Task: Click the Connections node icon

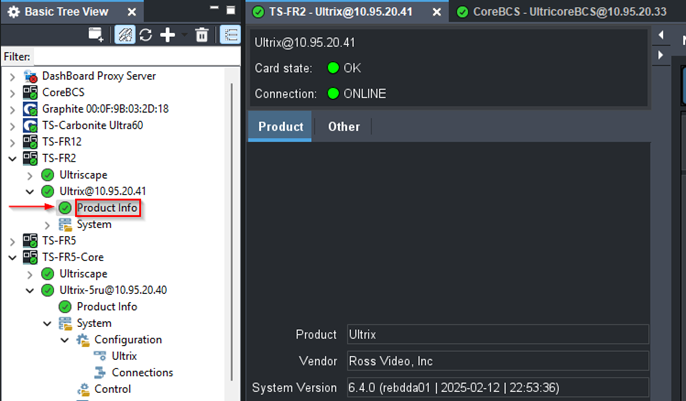Action: click(100, 373)
